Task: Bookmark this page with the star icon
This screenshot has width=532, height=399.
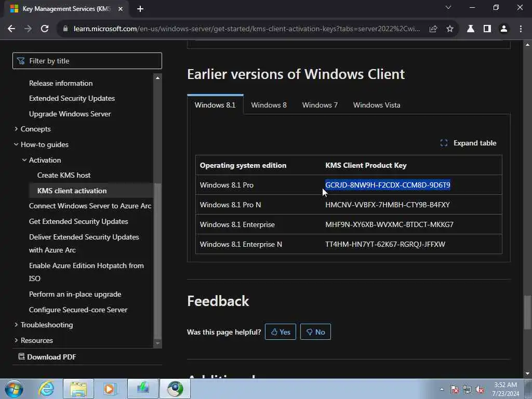Action: (x=450, y=29)
